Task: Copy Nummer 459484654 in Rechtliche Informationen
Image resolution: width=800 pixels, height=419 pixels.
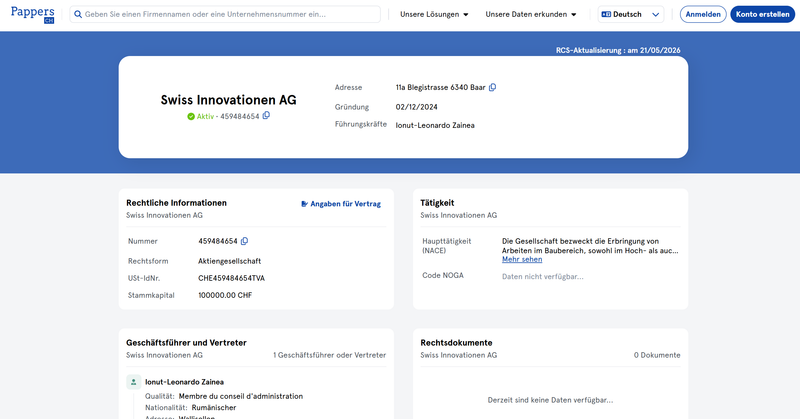Action: 244,241
